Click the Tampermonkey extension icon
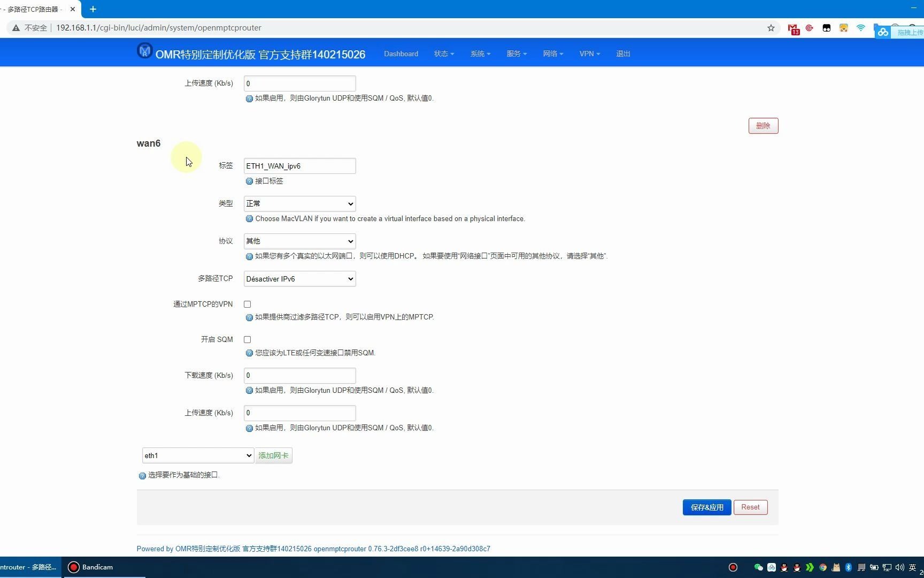 [827, 28]
